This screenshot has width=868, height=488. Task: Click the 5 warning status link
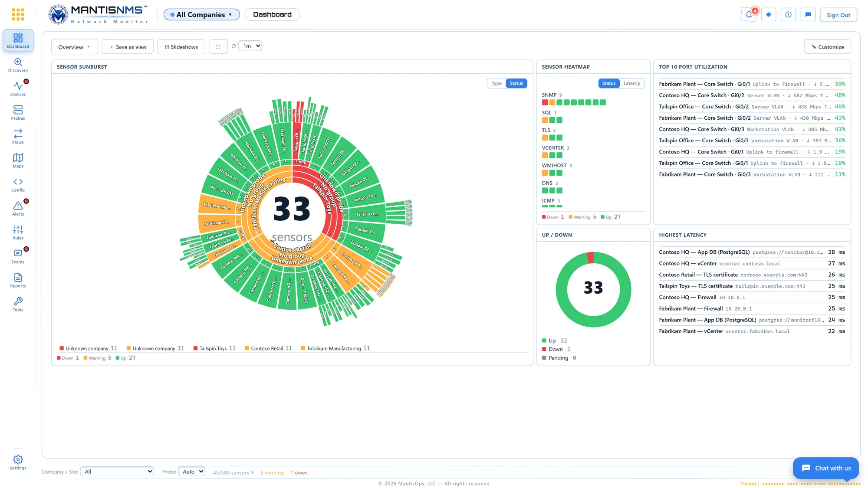tap(272, 473)
